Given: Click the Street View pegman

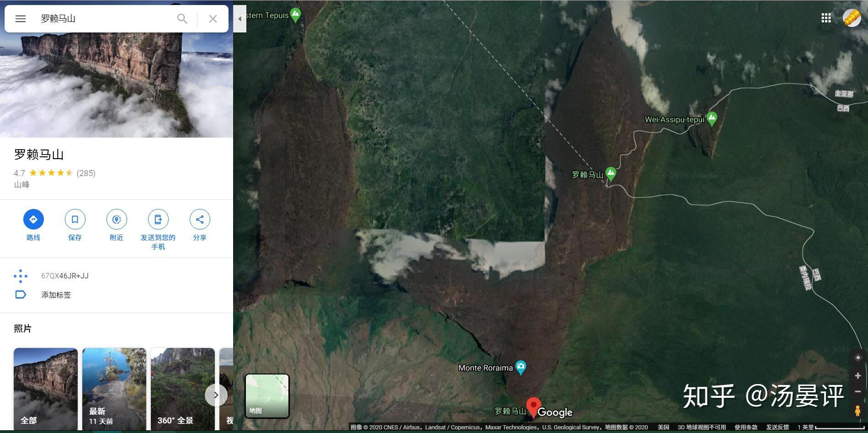Looking at the screenshot, I should [858, 411].
